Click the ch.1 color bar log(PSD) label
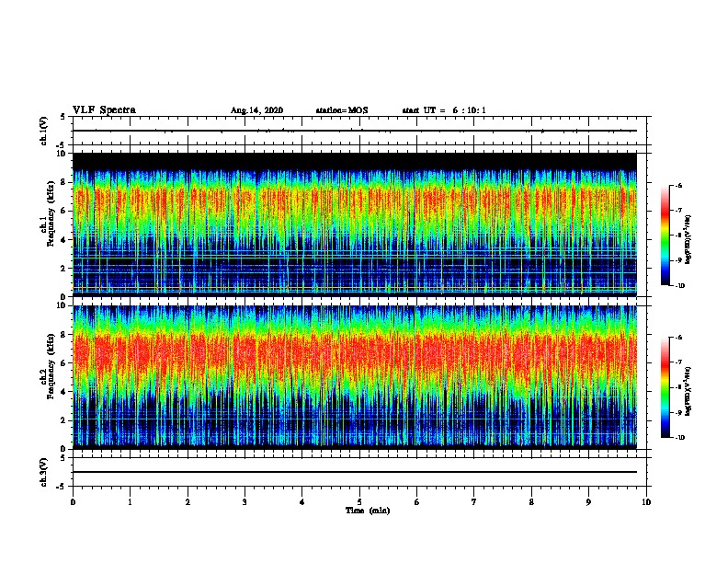The image size is (728, 563). tap(688, 240)
